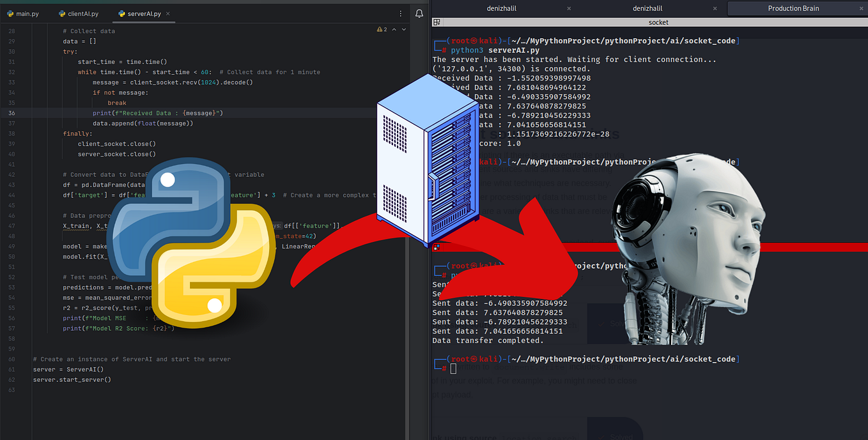Click 'Data transfer completed.' terminal line
Screen dimensions: 868x440
tap(488, 340)
